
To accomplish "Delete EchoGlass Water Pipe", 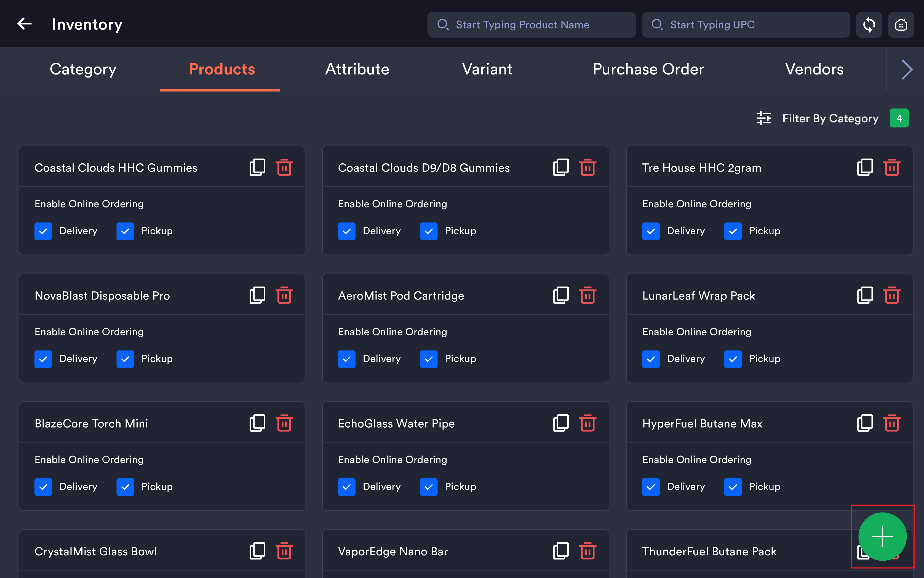I will pyautogui.click(x=587, y=423).
